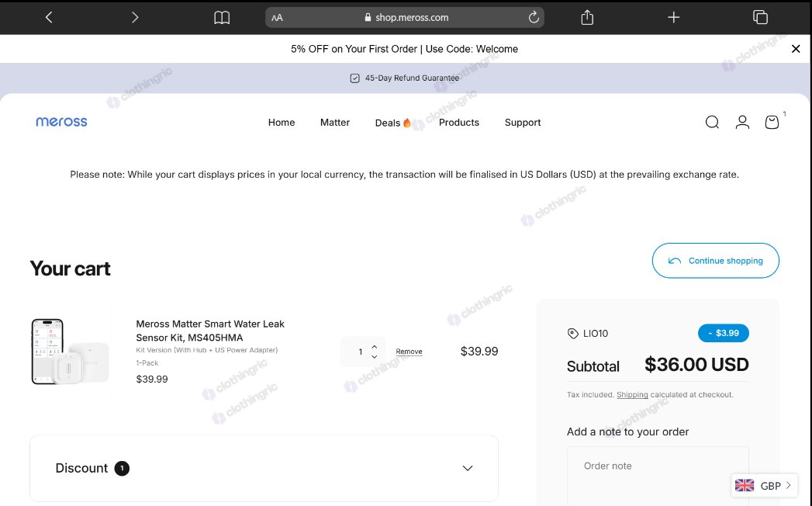The image size is (812, 506).
Task: Open site search magnifier icon
Action: 712,122
